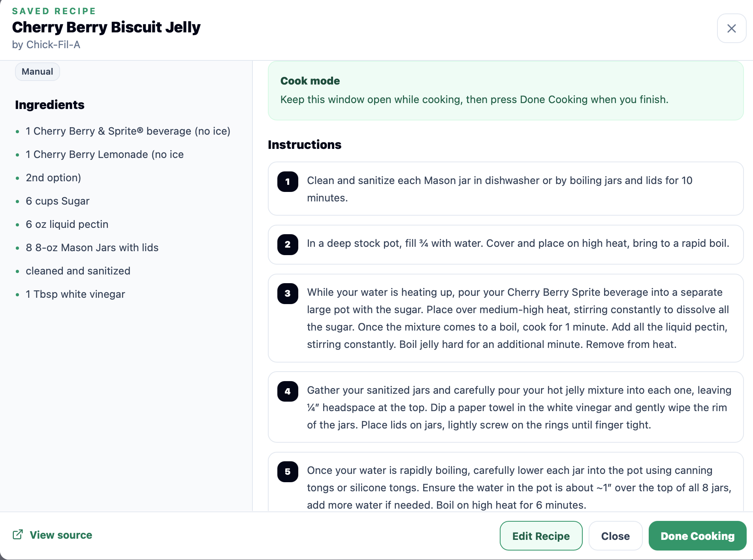Select the step 4 number badge
Image resolution: width=753 pixels, height=560 pixels.
288,391
